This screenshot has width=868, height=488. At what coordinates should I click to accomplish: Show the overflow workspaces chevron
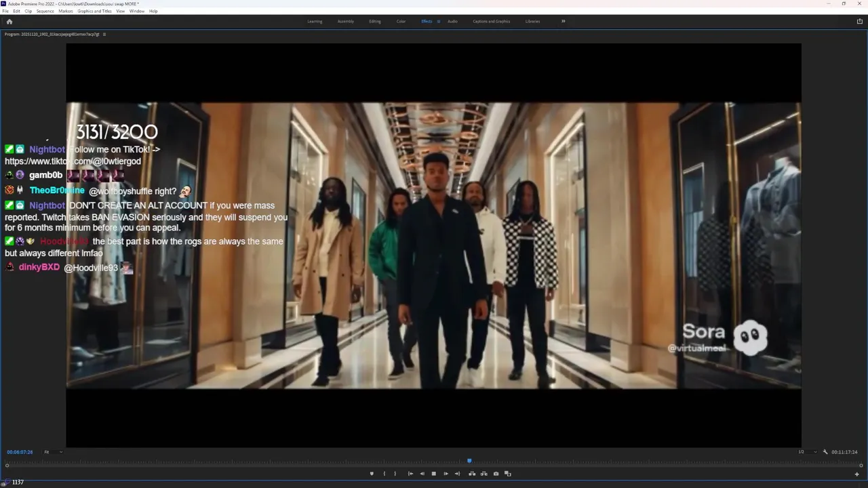click(563, 21)
